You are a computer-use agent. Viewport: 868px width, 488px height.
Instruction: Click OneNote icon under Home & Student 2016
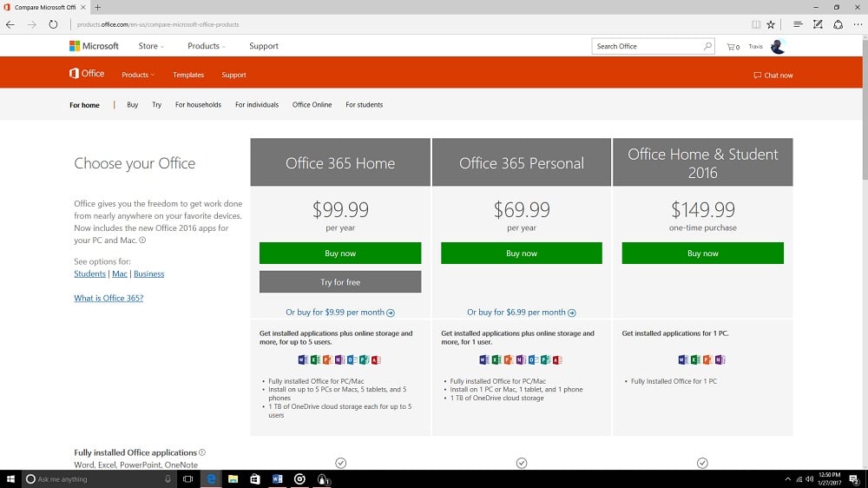coord(720,360)
